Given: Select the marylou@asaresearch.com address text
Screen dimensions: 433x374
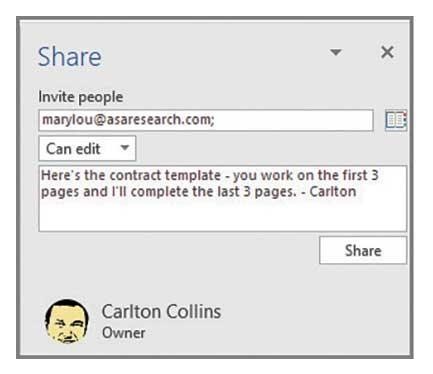Looking at the screenshot, I should click(128, 120).
